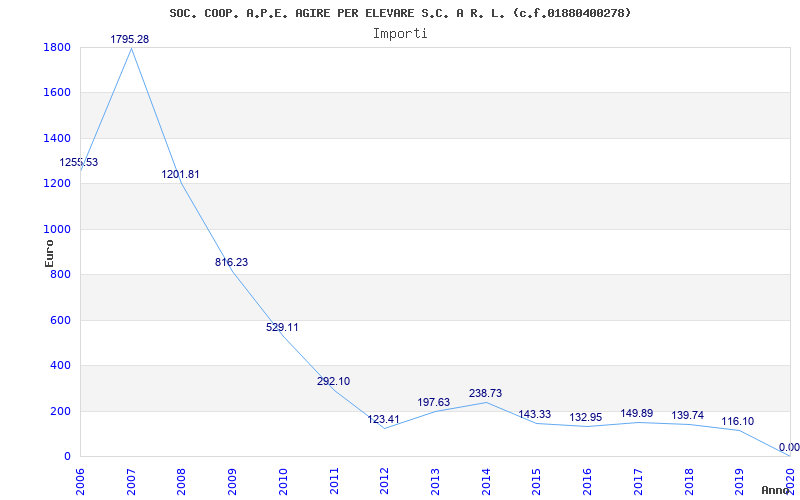
Task: Click the 600 y-axis tick
Action: (x=63, y=320)
